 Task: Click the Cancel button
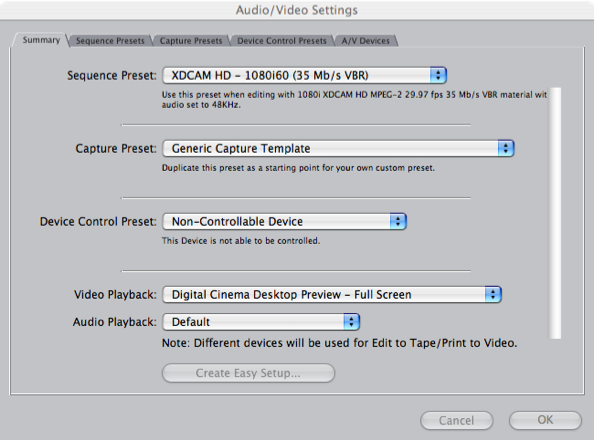[456, 420]
